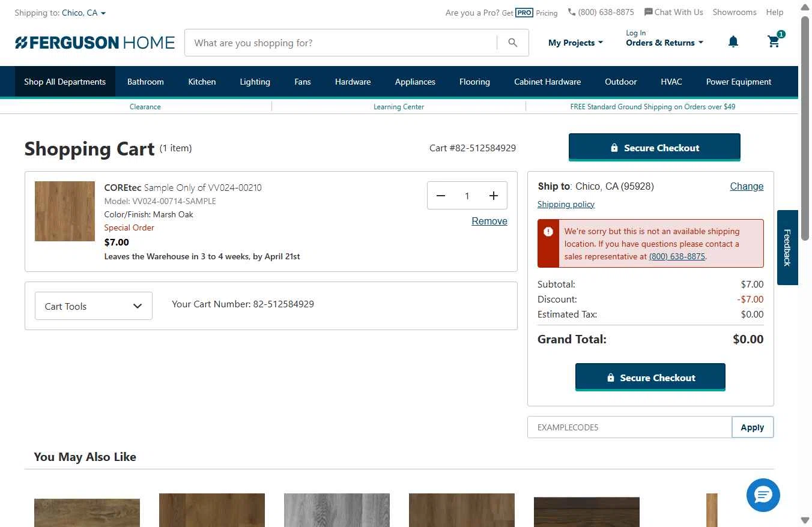Open the Marsh Oak product thumbnail
Screen dimensions: 812x527
pyautogui.click(x=65, y=211)
